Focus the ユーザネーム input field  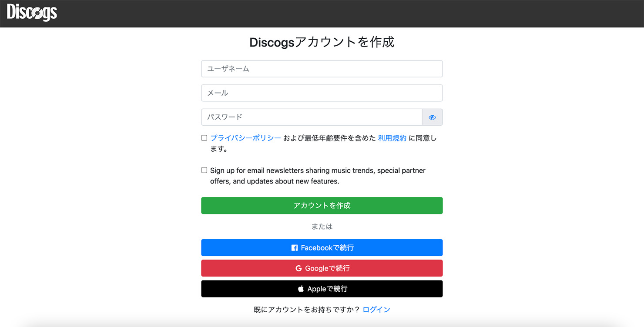point(322,69)
